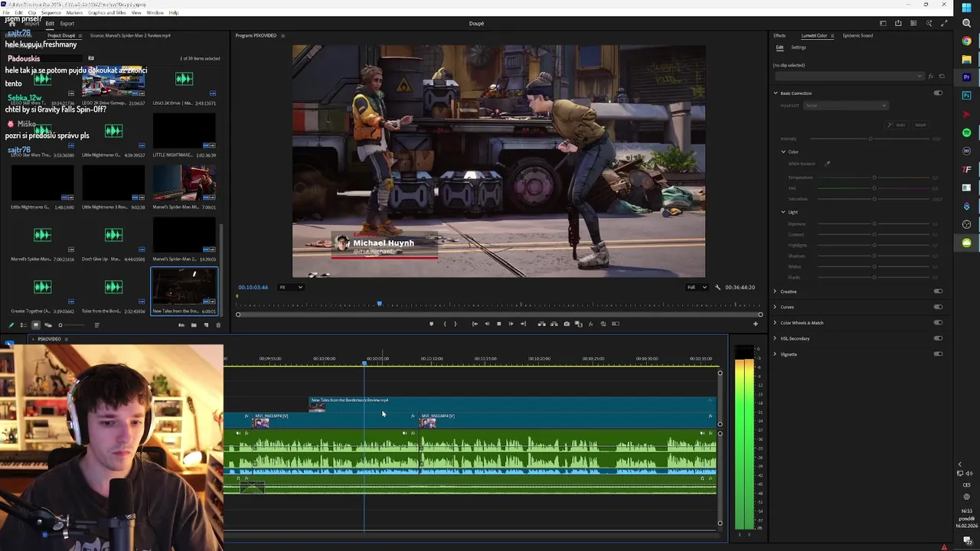The height and width of the screenshot is (551, 980).
Task: Open the File Explorer taskbar icon
Action: 967,59
